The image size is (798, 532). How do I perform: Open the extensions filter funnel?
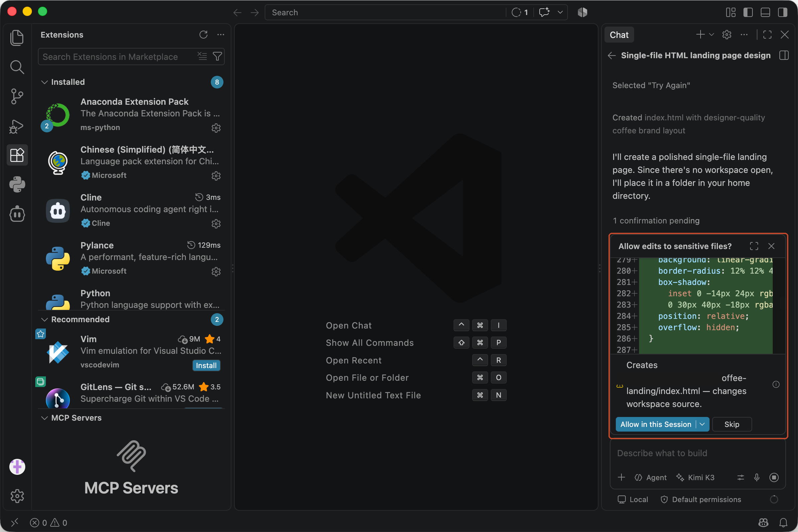coord(217,56)
